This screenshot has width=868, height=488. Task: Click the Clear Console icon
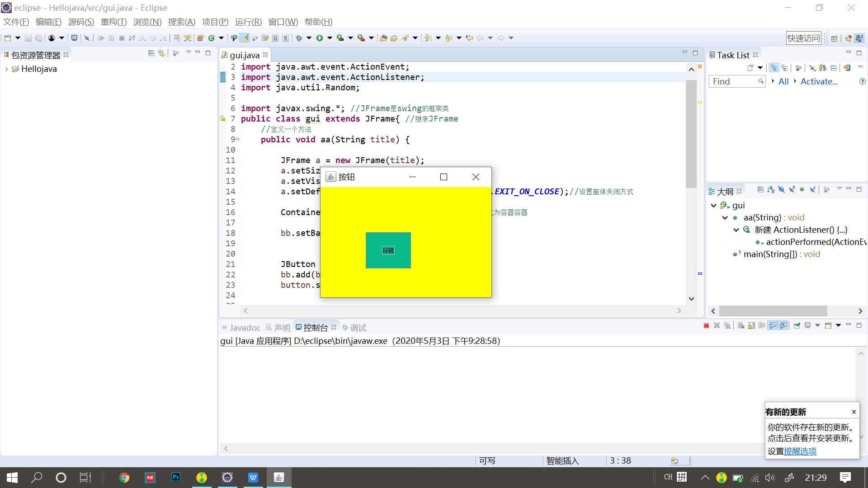click(741, 325)
